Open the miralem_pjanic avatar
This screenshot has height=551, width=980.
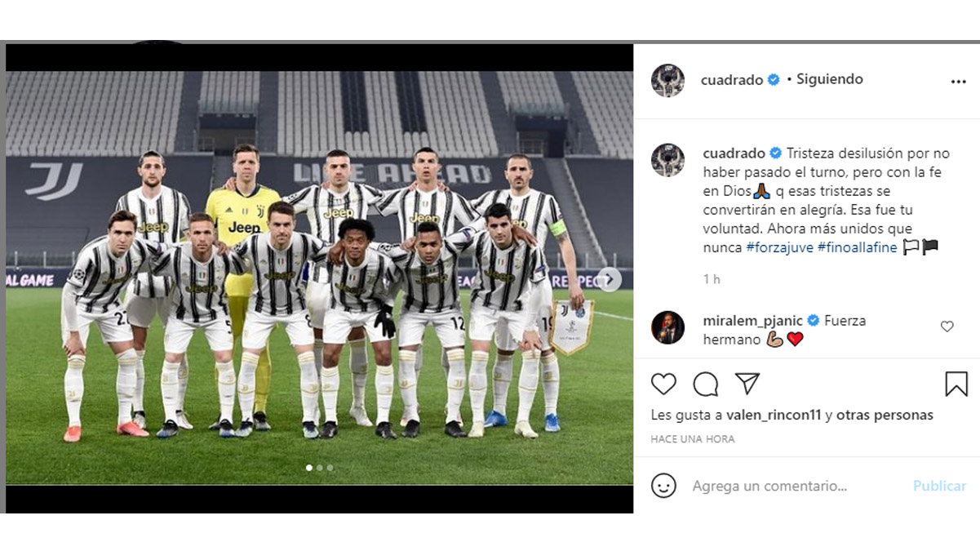[x=667, y=328]
